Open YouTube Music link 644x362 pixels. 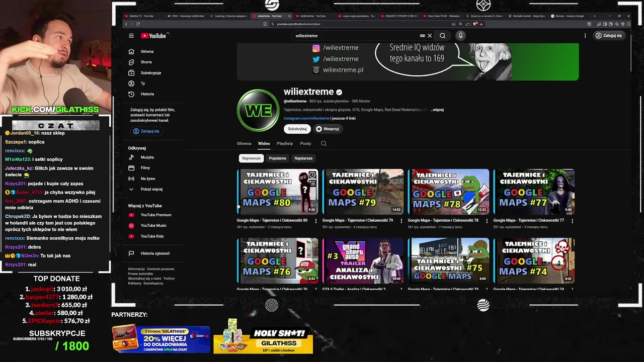tap(153, 226)
